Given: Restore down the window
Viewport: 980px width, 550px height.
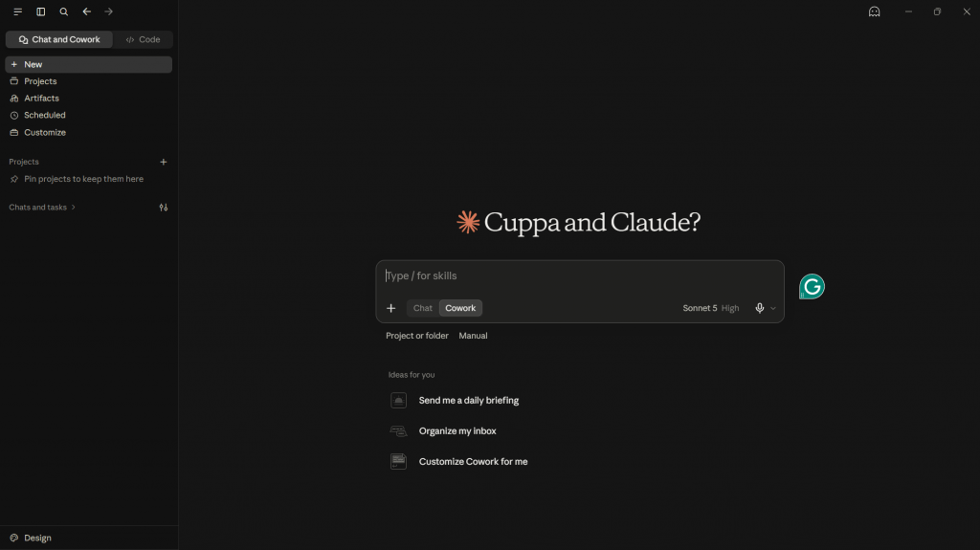Looking at the screenshot, I should (x=938, y=11).
